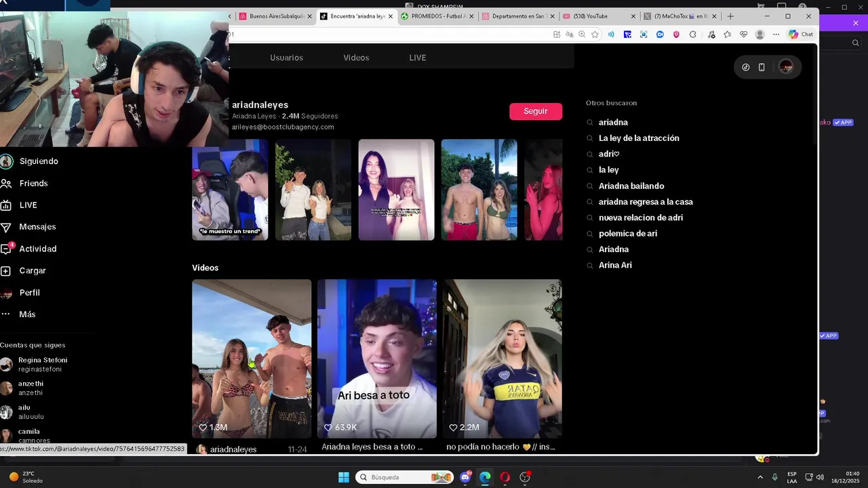Click the taskbar Búsqueda search box
Image resolution: width=868 pixels, height=488 pixels.
[405, 477]
